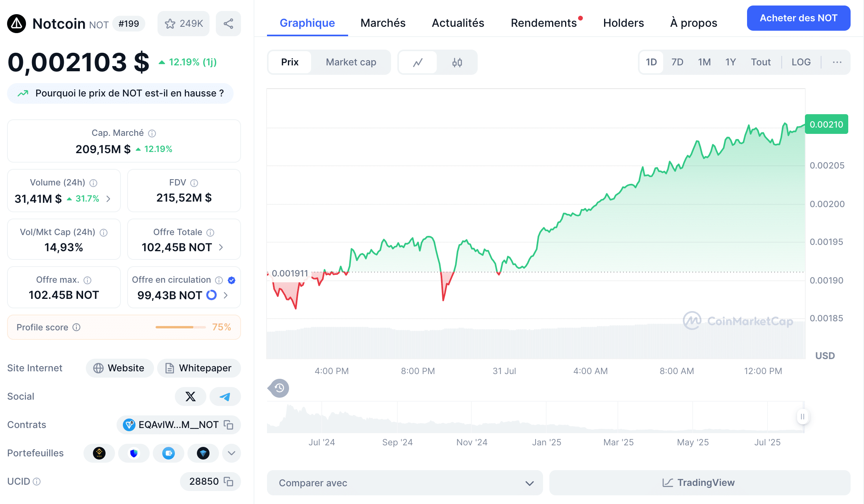The image size is (864, 504).
Task: Expand Offre Totale details arrow
Action: point(221,247)
